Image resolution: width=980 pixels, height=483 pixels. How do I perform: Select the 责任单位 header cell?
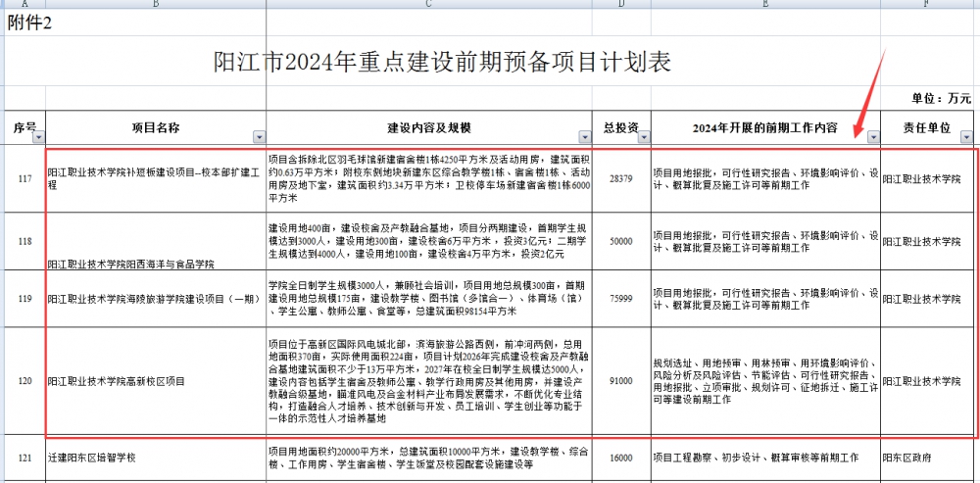927,127
